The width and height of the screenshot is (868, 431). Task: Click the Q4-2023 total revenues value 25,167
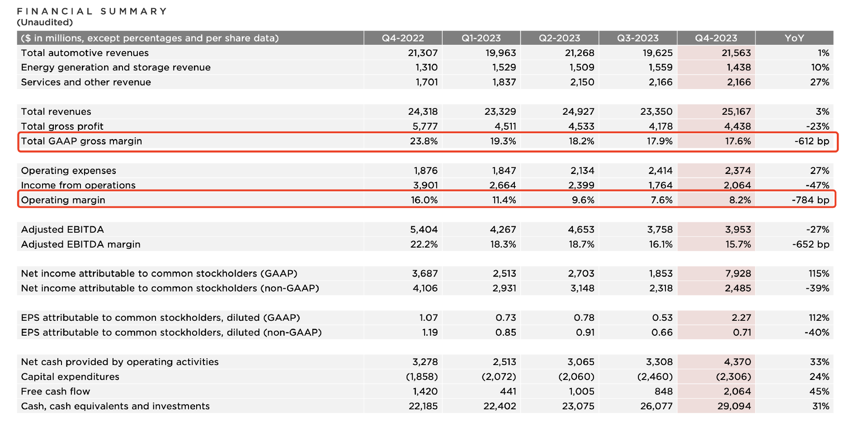736,112
